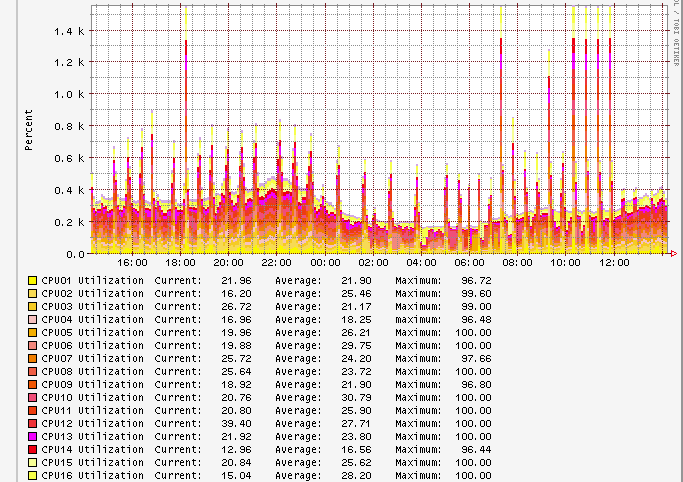Select the 'CPU08 Utilization' legend label
This screenshot has width=683, height=482.
pyautogui.click(x=92, y=372)
